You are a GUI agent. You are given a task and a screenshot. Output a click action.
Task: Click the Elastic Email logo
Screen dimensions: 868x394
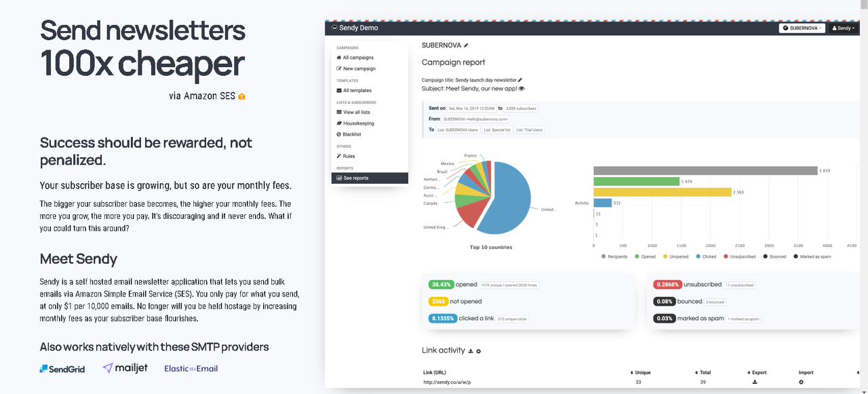point(191,368)
